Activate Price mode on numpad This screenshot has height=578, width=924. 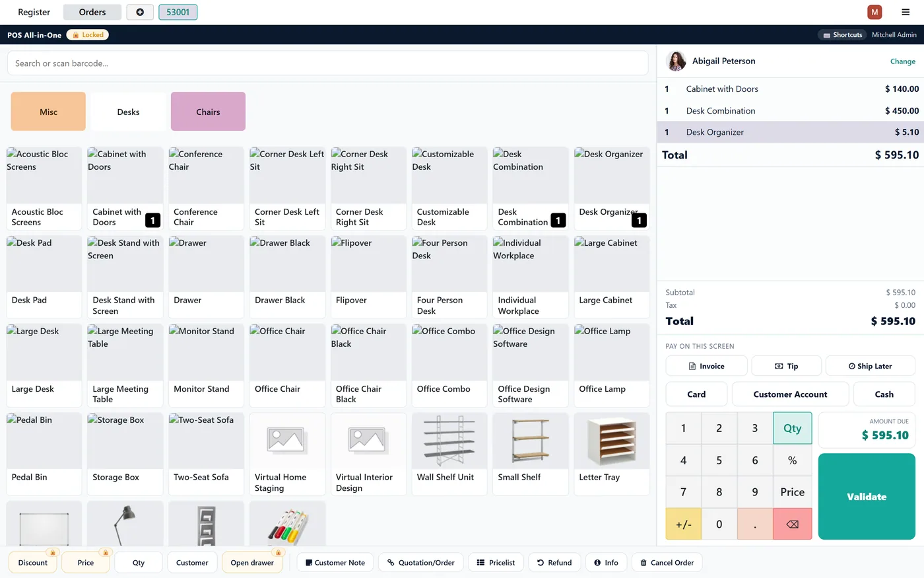tap(793, 492)
